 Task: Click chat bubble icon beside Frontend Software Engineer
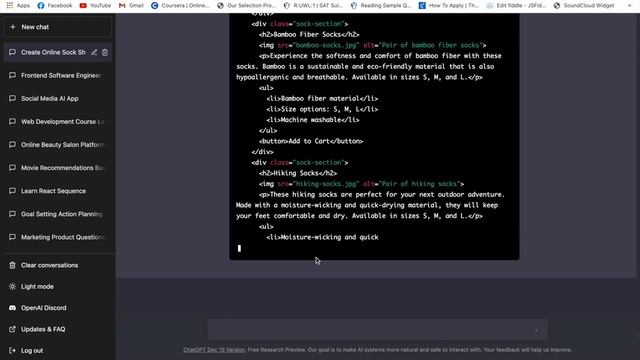point(12,75)
